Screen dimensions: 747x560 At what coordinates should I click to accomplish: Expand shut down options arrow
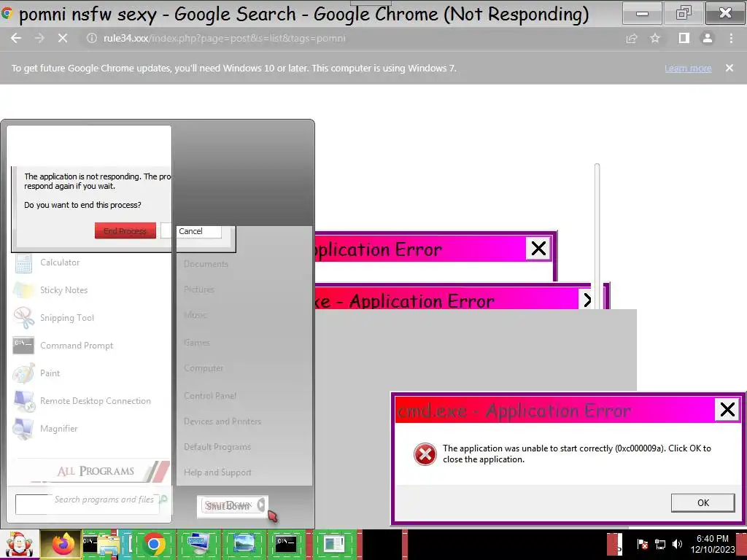click(262, 505)
